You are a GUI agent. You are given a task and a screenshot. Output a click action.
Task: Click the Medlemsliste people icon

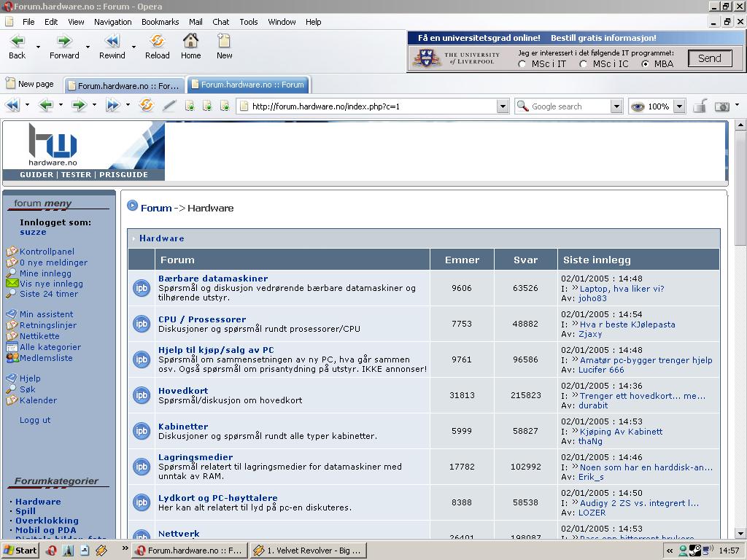[12, 357]
